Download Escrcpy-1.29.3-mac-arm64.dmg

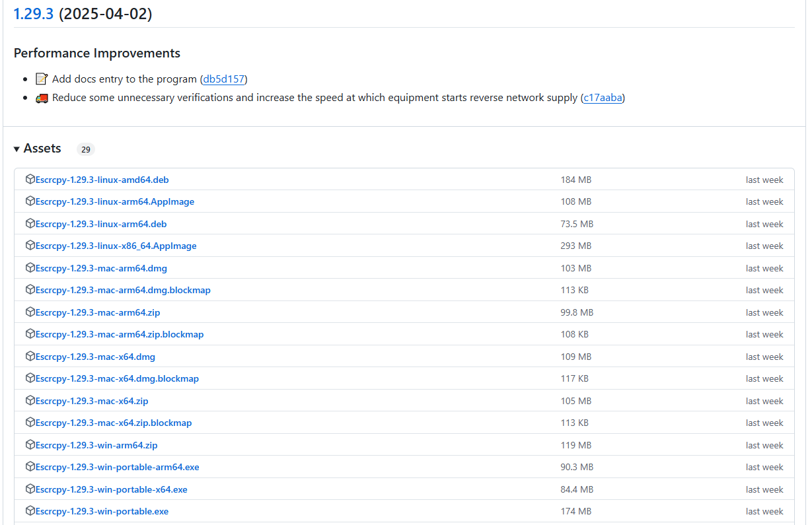click(x=101, y=268)
